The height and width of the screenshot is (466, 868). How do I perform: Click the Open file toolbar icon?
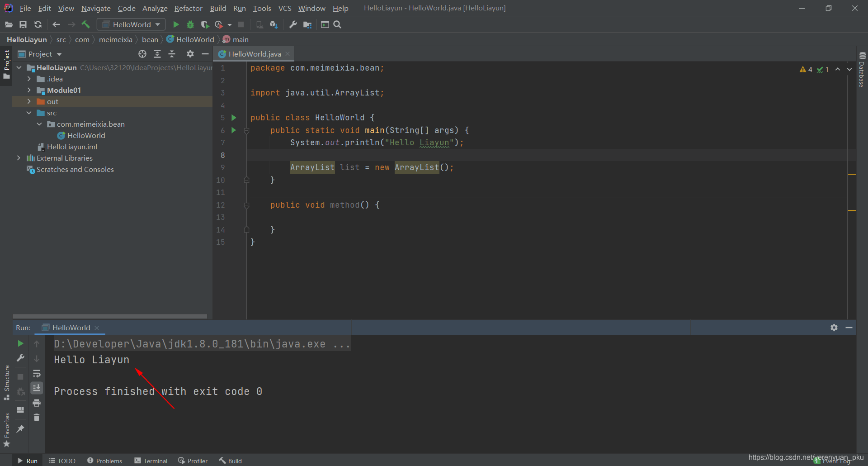(9, 24)
